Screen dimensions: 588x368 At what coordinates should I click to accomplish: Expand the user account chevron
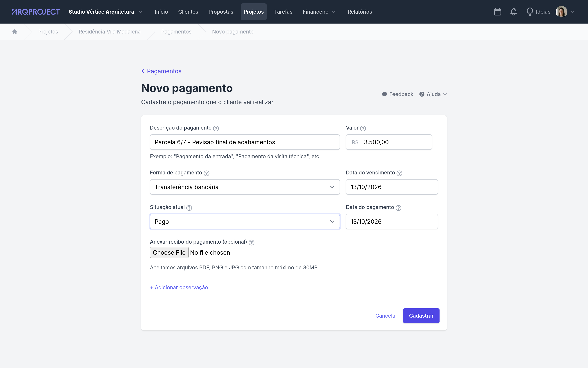tap(573, 12)
